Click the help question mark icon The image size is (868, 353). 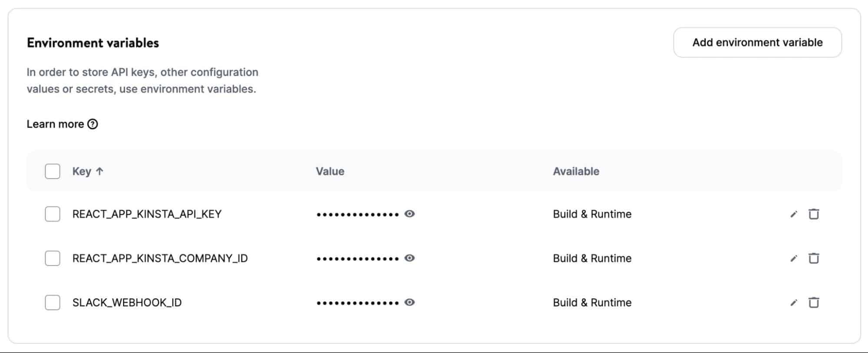[x=92, y=124]
